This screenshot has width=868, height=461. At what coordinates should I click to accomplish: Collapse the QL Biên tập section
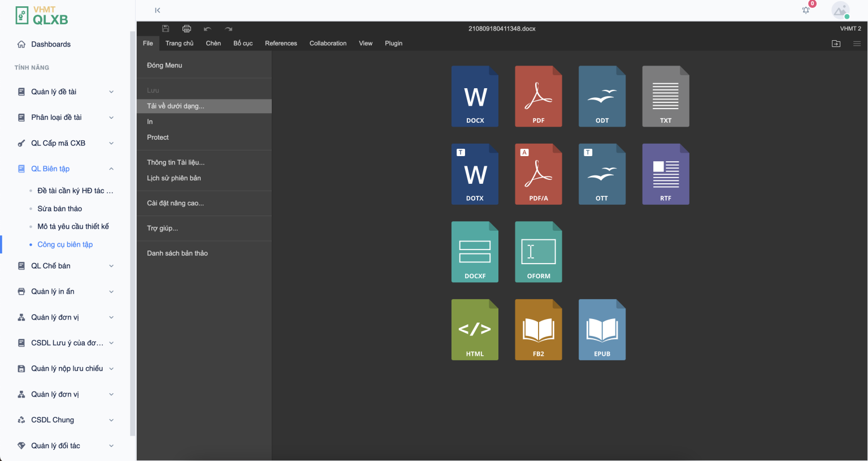[x=66, y=169]
